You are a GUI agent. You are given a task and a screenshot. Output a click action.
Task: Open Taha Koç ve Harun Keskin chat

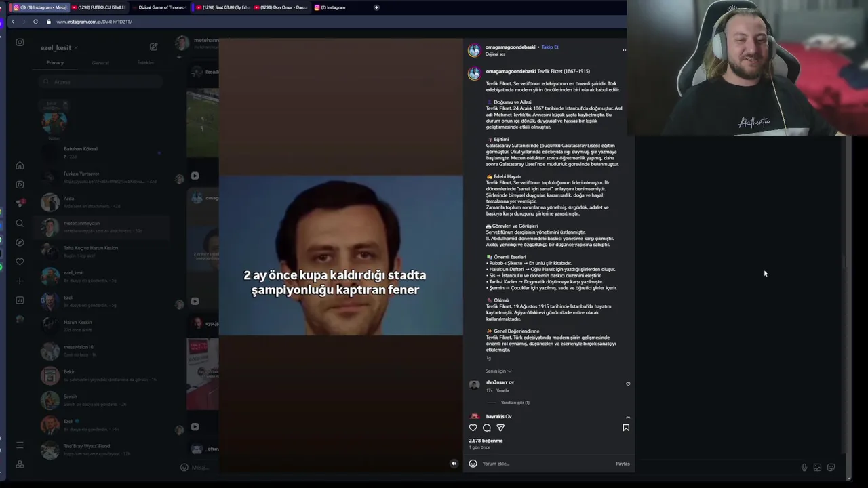[100, 251]
